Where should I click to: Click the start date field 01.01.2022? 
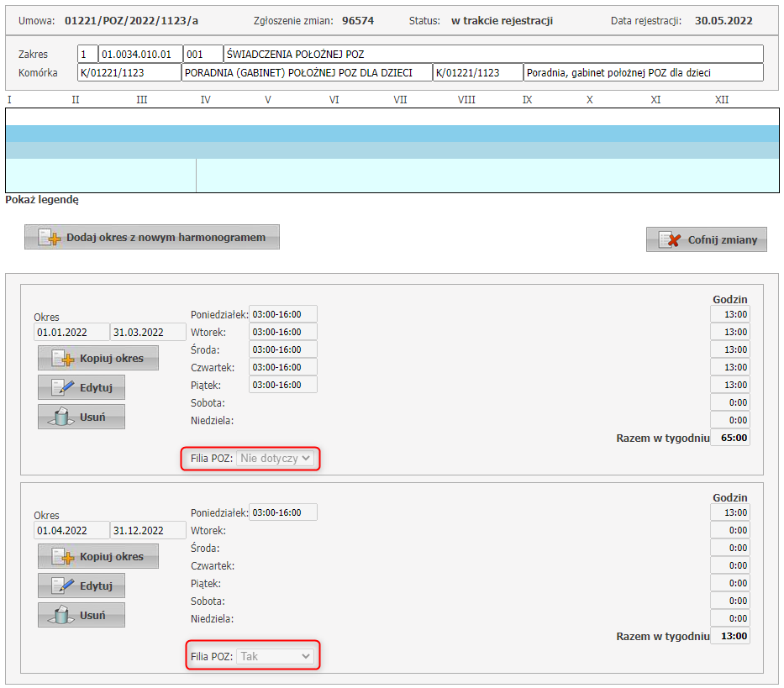72,332
